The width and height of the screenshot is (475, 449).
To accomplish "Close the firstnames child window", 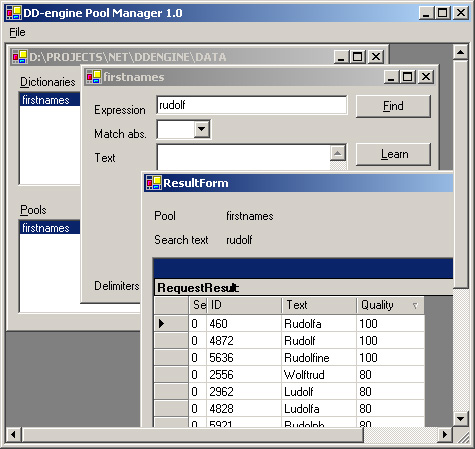I will pos(426,77).
